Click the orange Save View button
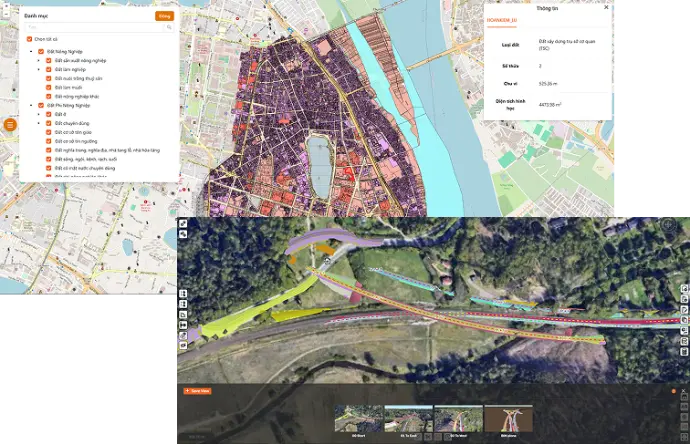The height and width of the screenshot is (444, 690). (197, 390)
